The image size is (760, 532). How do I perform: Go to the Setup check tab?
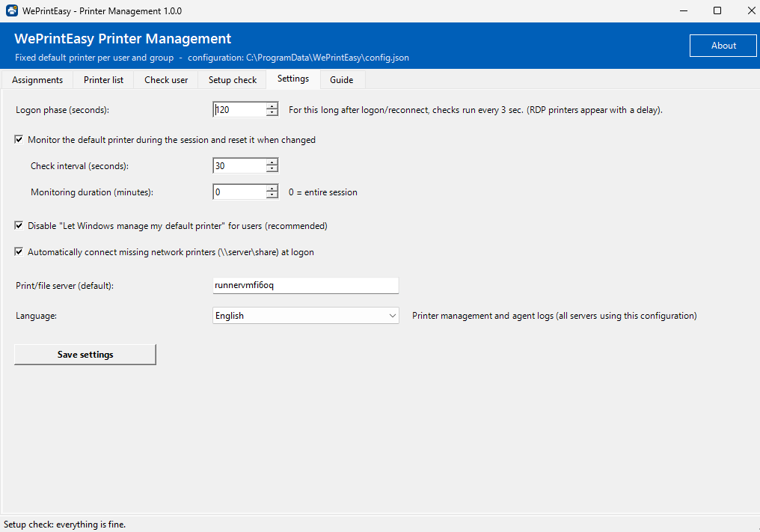pyautogui.click(x=232, y=80)
